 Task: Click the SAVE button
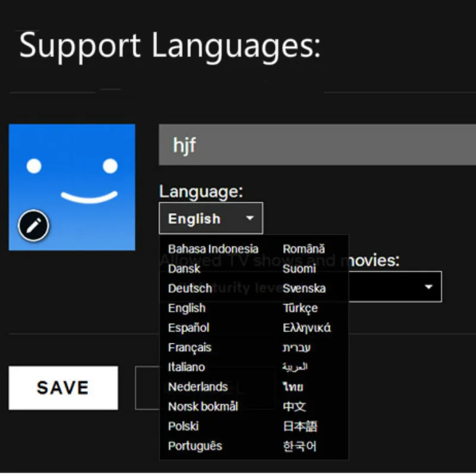[x=64, y=388]
